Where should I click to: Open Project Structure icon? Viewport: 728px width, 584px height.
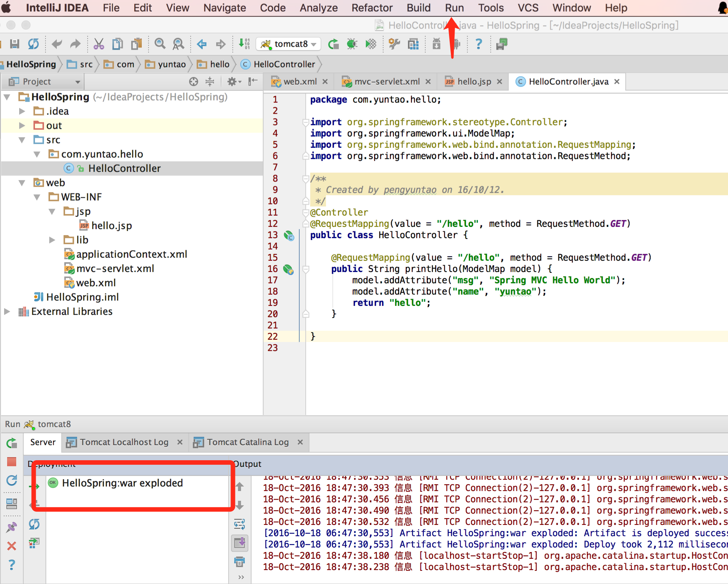pos(413,44)
